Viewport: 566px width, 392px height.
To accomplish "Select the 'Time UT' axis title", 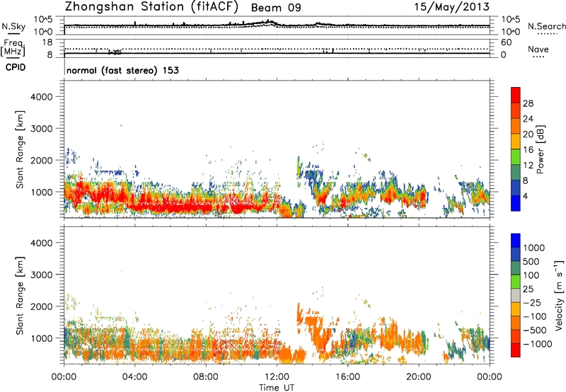I will 277,388.
